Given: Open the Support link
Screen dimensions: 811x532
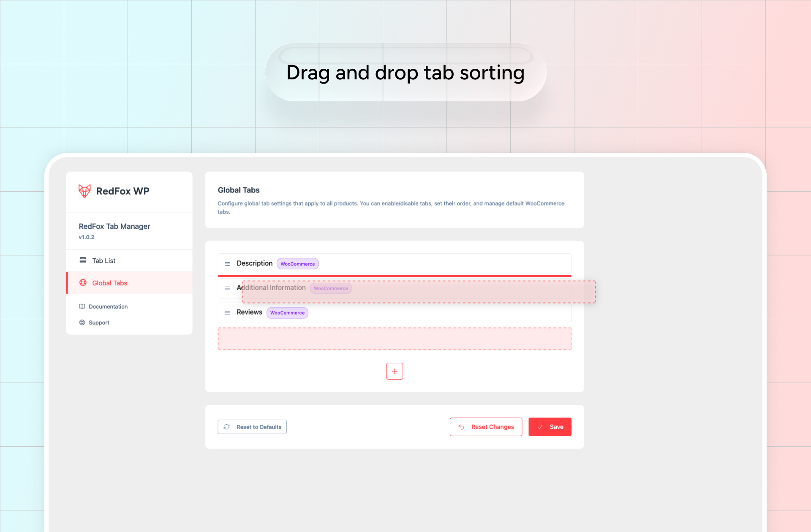Looking at the screenshot, I should (x=99, y=322).
